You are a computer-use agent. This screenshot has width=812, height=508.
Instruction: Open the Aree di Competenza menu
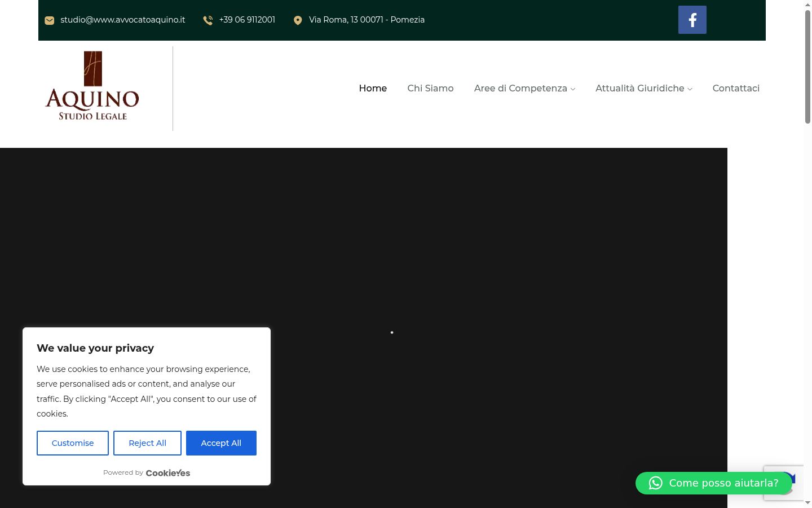[x=520, y=88]
